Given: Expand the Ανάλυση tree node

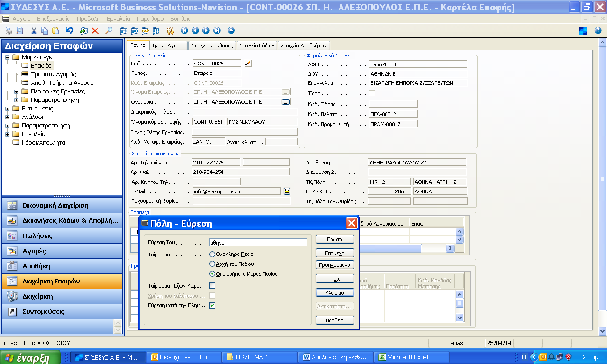Looking at the screenshot, I should point(8,117).
